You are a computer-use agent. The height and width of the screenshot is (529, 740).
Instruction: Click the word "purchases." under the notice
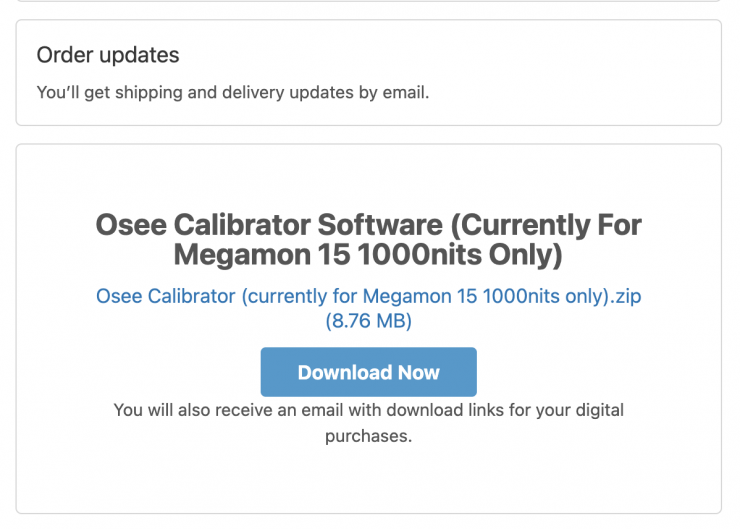point(368,436)
